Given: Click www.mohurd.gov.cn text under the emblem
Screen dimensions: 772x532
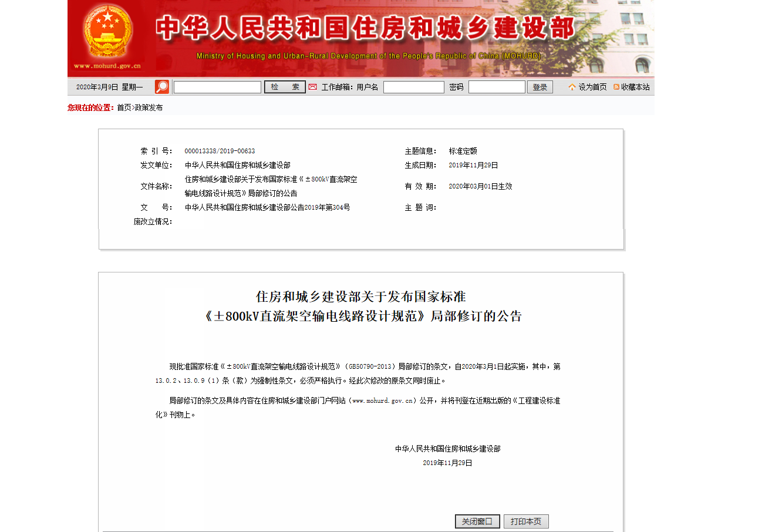Looking at the screenshot, I should tap(107, 66).
